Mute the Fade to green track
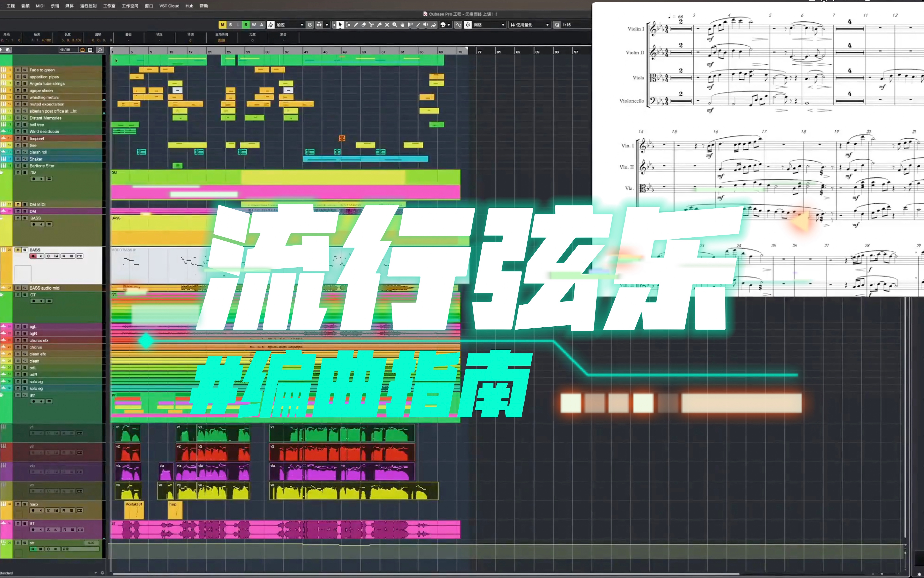924x578 pixels. (x=18, y=70)
